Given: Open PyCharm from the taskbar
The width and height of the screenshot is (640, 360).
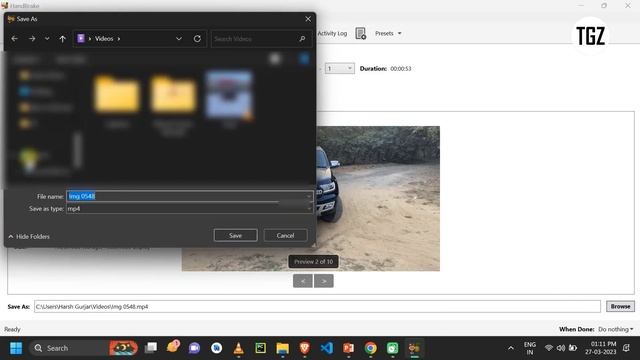Looking at the screenshot, I should click(x=260, y=348).
